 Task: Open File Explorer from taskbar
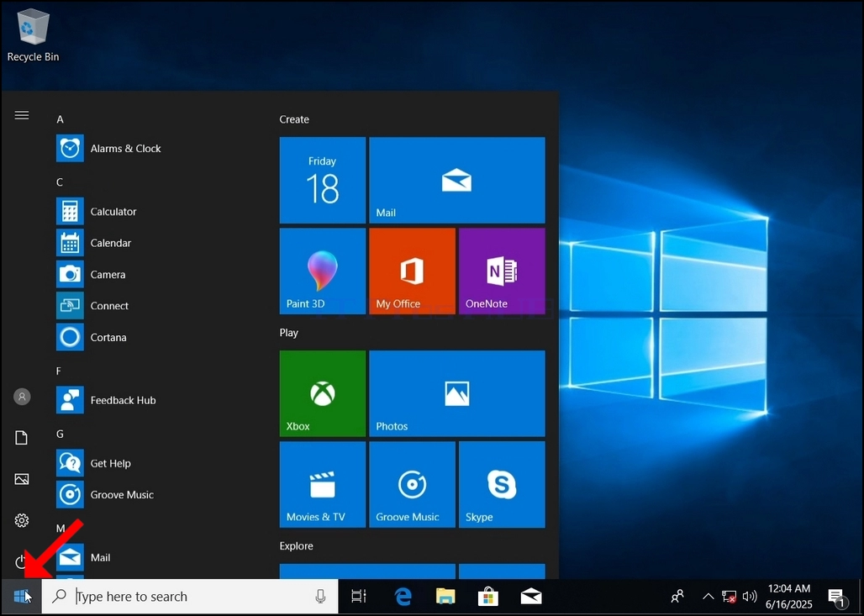pos(445,596)
